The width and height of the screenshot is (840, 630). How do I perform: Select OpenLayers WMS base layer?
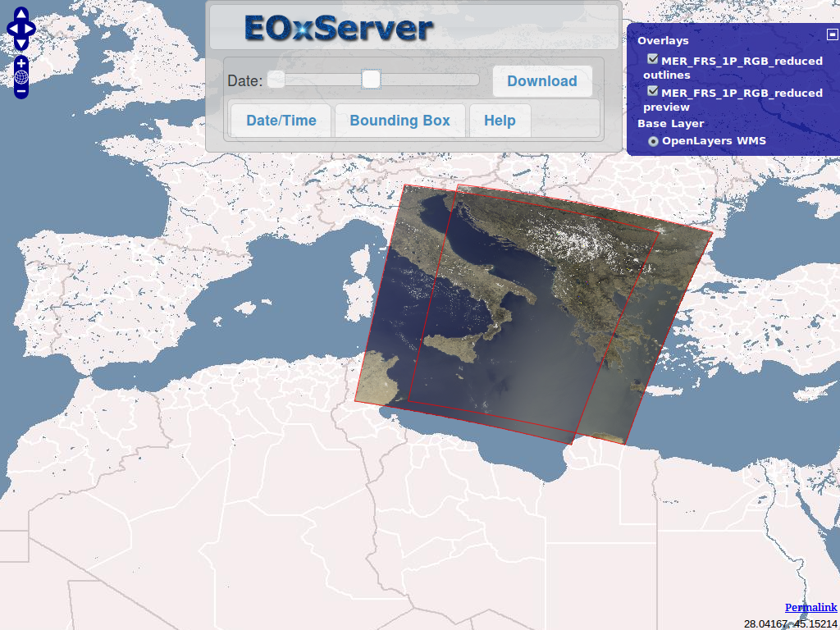pyautogui.click(x=653, y=141)
